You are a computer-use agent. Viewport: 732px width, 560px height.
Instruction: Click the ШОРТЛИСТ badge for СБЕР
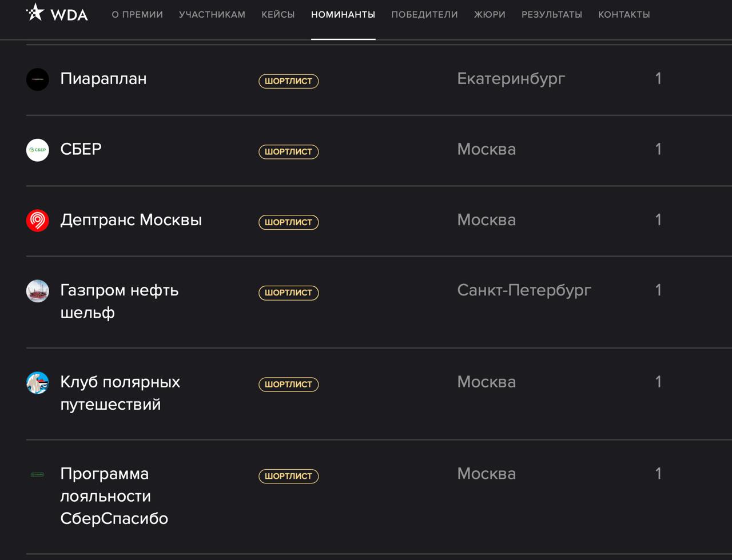[x=289, y=151]
